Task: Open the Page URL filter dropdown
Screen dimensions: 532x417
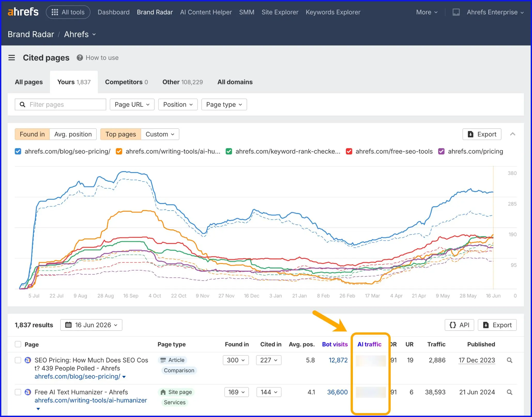Action: tap(132, 105)
